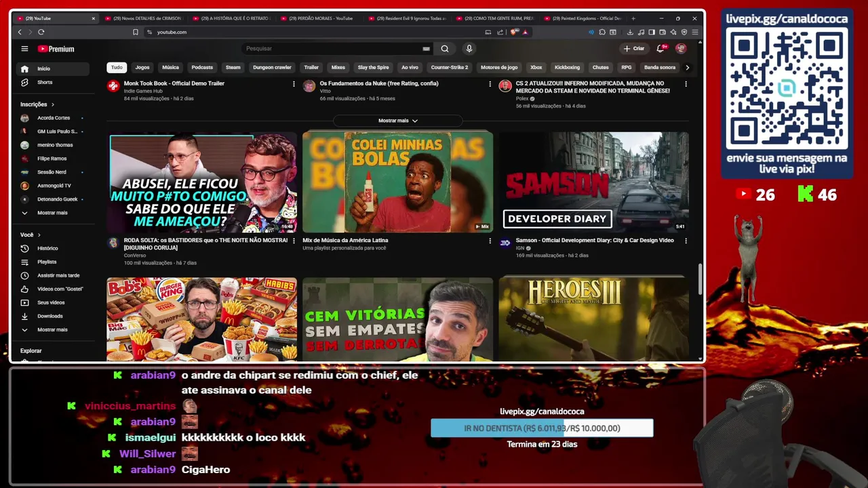The image size is (868, 488).
Task: Toggle the browser sidebar panel icon
Action: (x=652, y=32)
